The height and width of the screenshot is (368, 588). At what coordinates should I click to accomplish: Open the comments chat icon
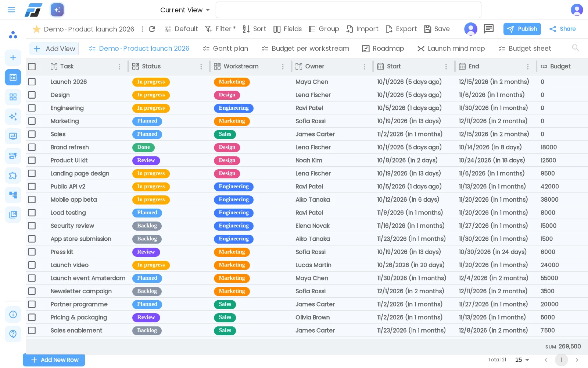pos(489,29)
